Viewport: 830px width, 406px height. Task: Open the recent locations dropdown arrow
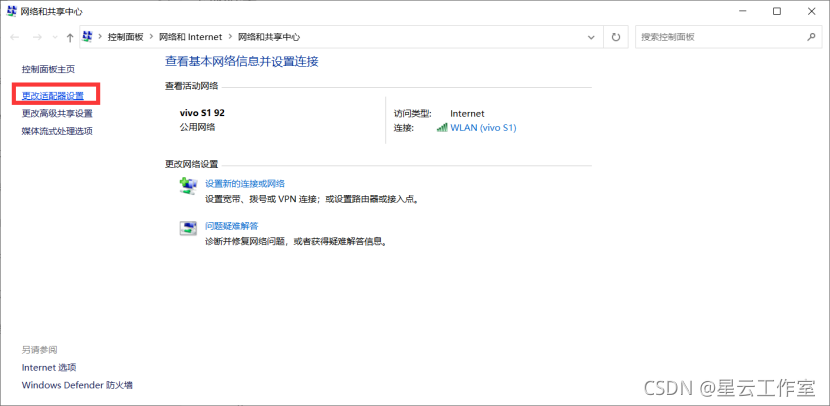tap(55, 37)
